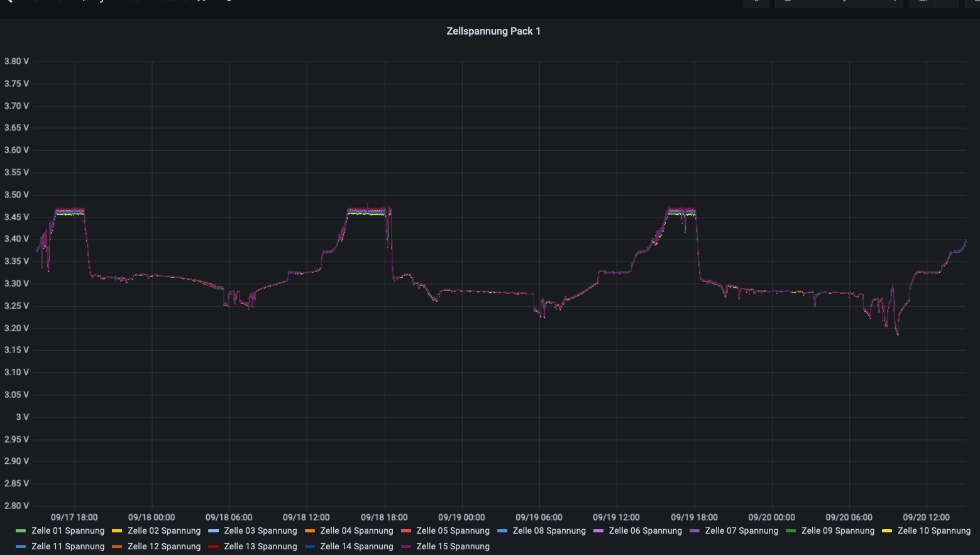Click the orange swatch next to Zelle 12 Spannung
The width and height of the screenshot is (980, 555).
point(117,547)
